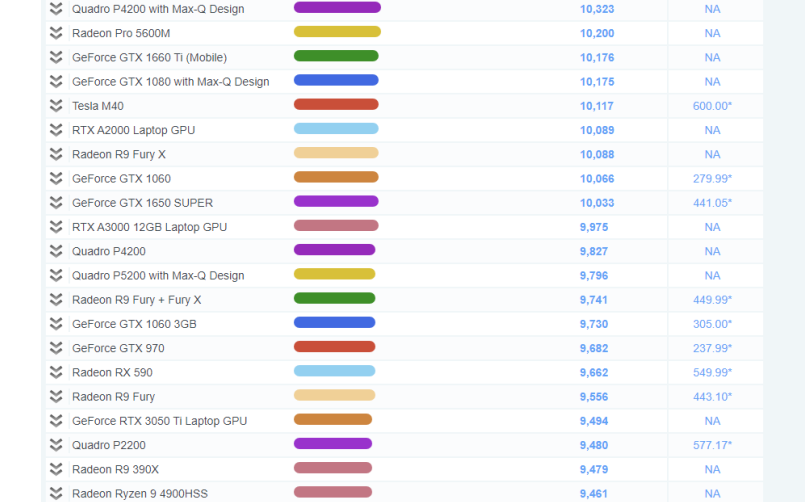Expand the Radeon RX 590 row chevron
The width and height of the screenshot is (805, 502).
(x=56, y=372)
